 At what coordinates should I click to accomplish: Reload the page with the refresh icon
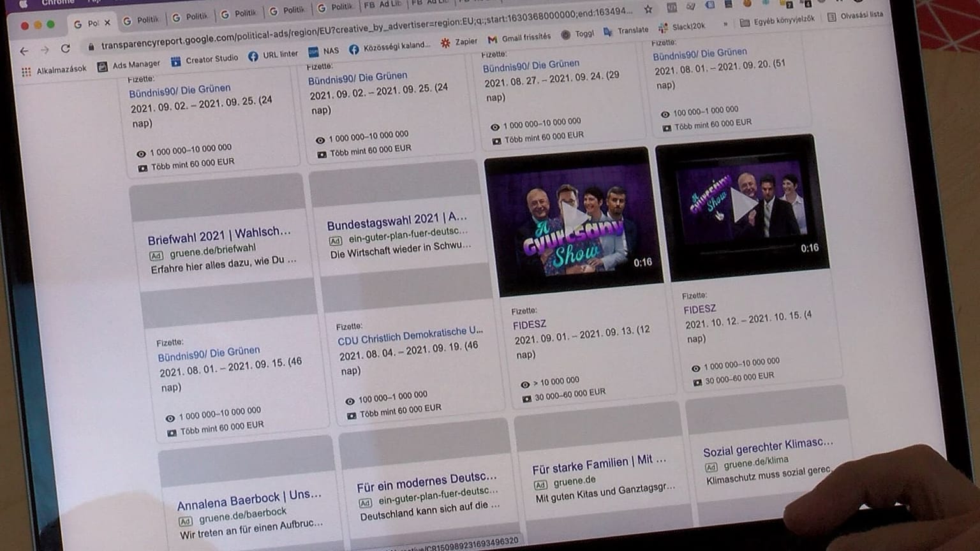[x=65, y=48]
